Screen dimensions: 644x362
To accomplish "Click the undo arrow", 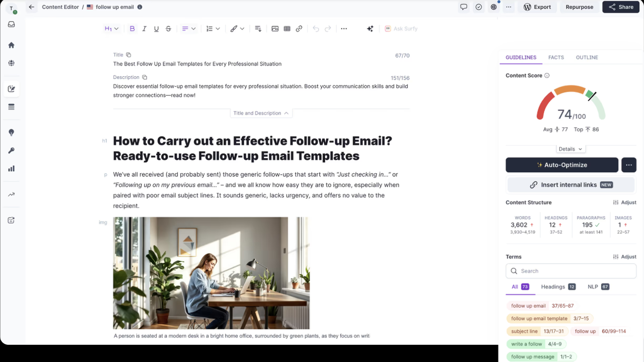I will click(x=316, y=28).
